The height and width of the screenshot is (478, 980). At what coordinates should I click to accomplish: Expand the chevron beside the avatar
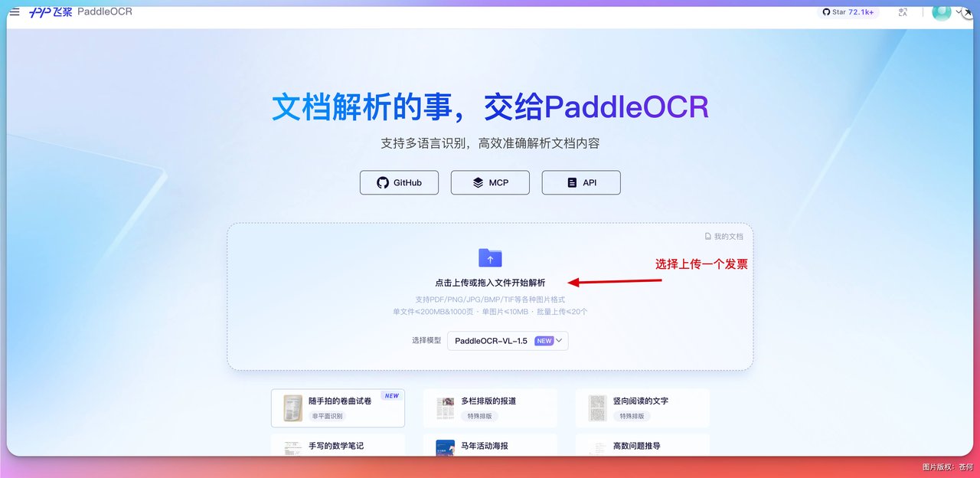tap(958, 12)
